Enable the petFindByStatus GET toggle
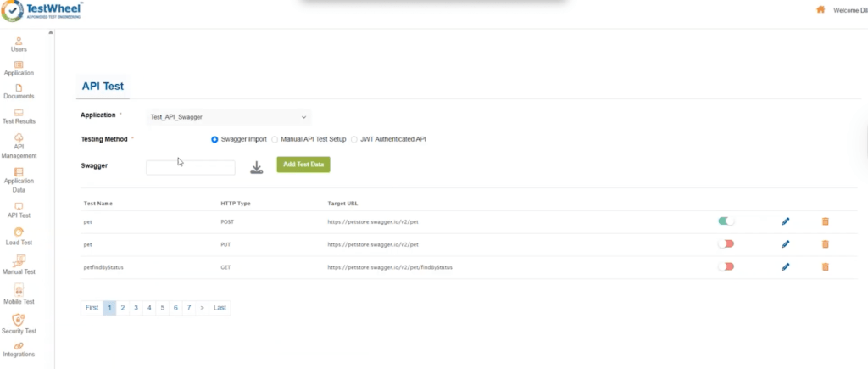The image size is (868, 369). (x=726, y=266)
